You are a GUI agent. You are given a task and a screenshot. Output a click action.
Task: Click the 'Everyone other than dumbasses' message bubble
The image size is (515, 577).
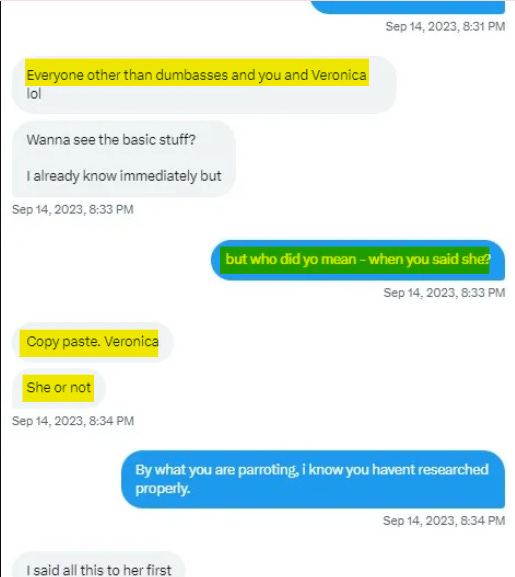204,85
